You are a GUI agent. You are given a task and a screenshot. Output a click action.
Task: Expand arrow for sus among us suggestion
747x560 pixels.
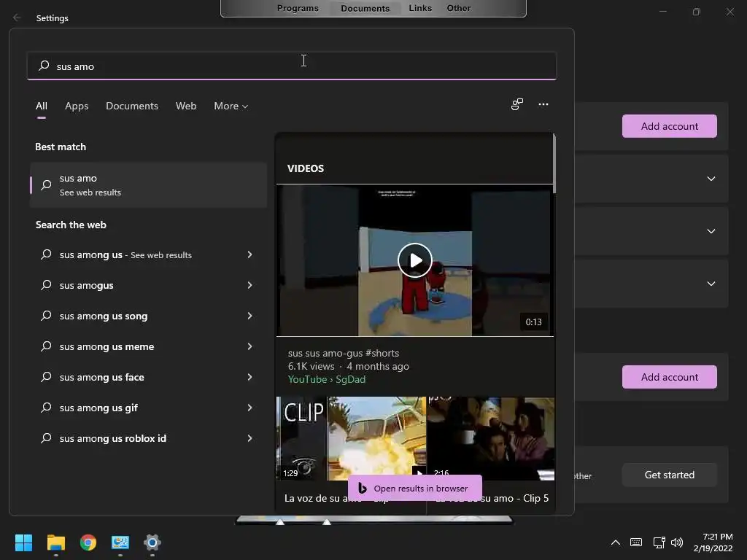click(x=249, y=254)
